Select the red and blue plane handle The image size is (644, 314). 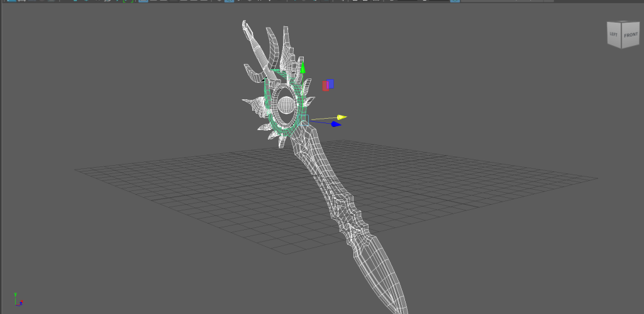pyautogui.click(x=328, y=85)
